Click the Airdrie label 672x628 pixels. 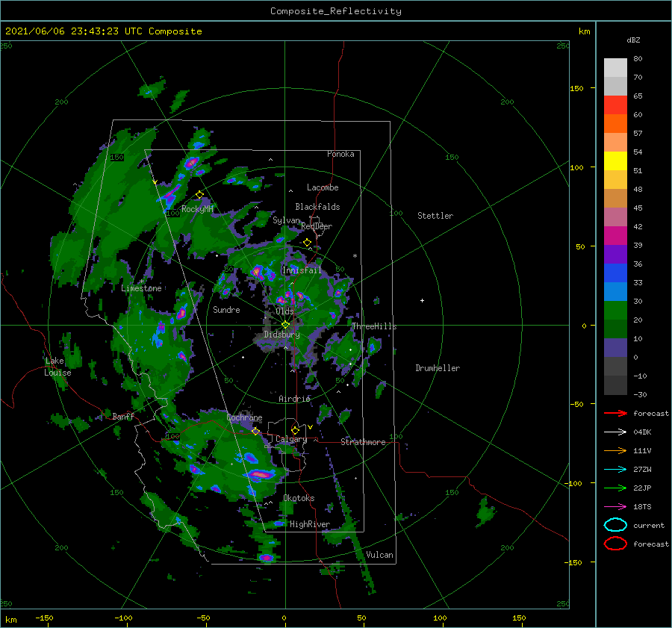(x=294, y=399)
